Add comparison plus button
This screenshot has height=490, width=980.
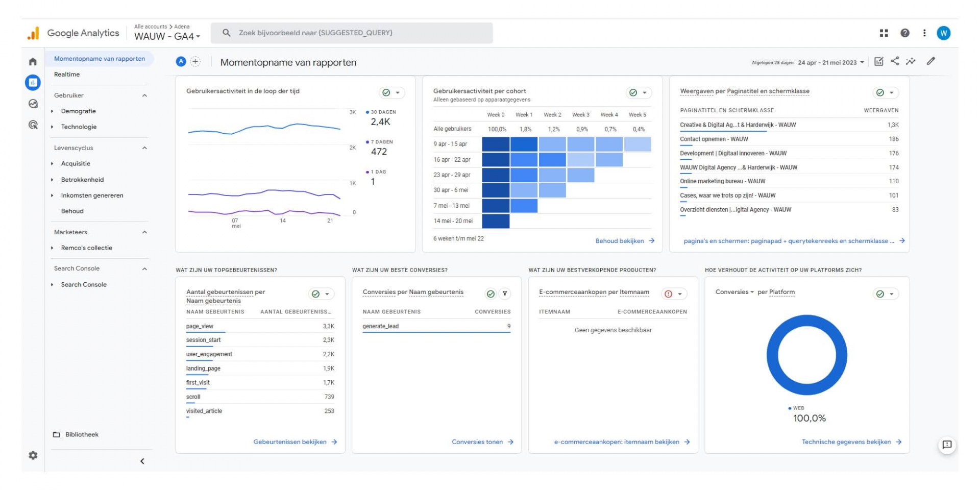(x=195, y=62)
